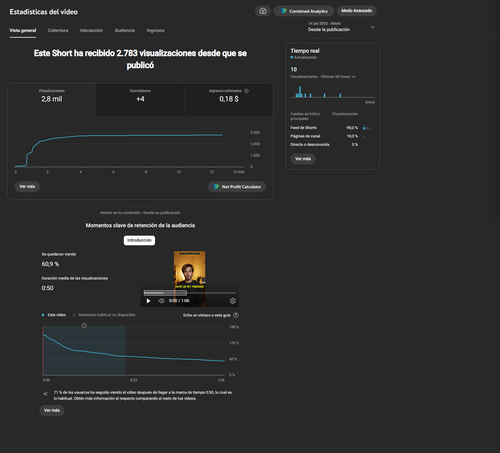Click the preview video progress bar
The width and height of the screenshot is (500, 453).
[x=189, y=293]
